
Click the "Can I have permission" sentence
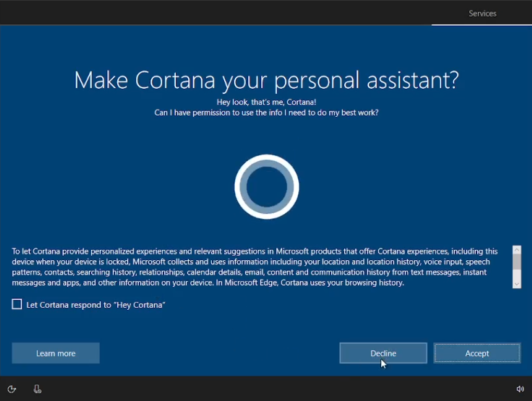(x=266, y=113)
